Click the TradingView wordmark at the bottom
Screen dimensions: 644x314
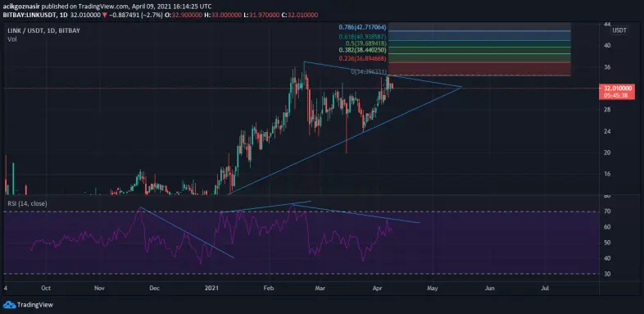[35, 305]
